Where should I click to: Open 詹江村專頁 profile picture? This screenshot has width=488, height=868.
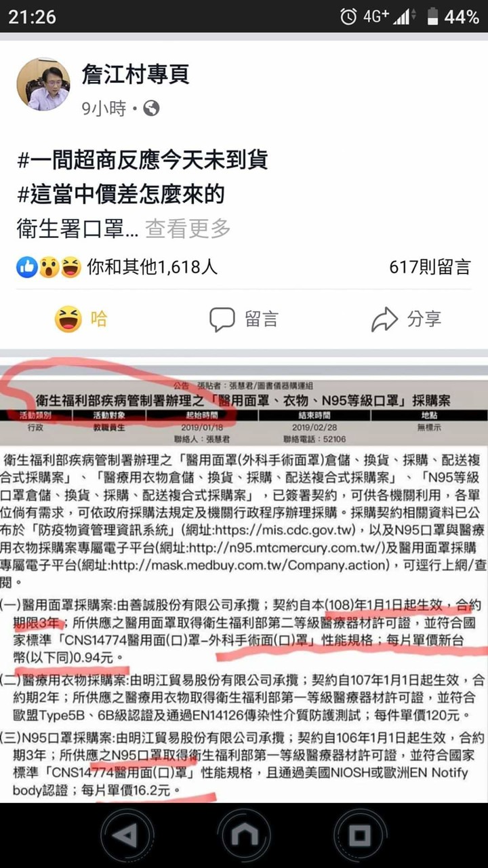coord(43,84)
